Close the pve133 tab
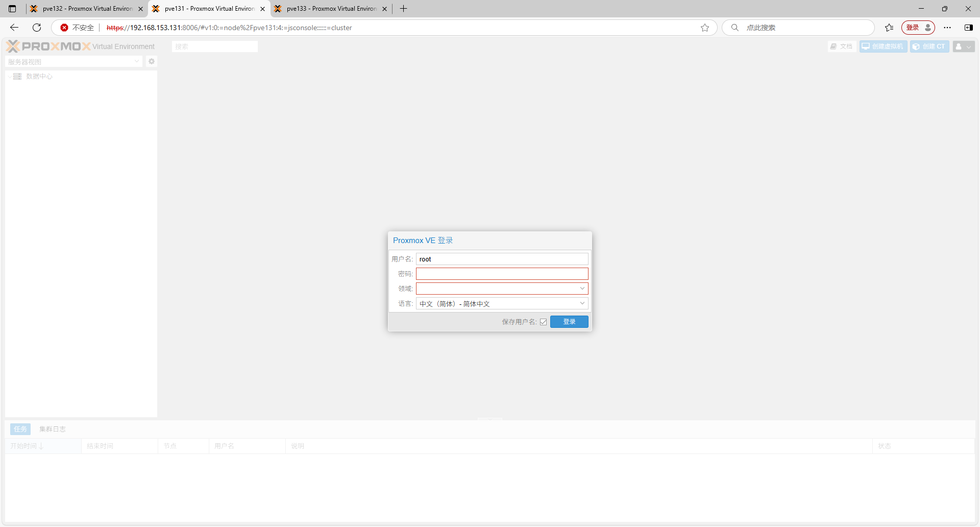Image resolution: width=980 pixels, height=527 pixels. pos(385,9)
